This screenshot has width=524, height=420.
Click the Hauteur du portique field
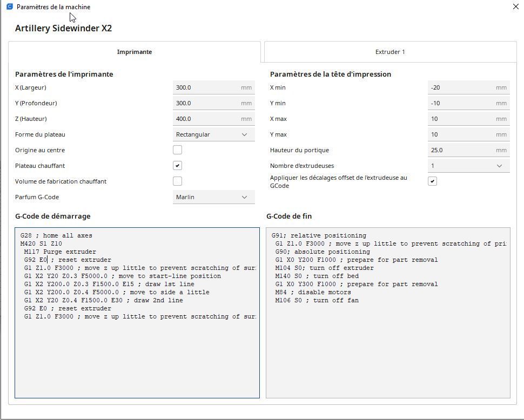[469, 150]
